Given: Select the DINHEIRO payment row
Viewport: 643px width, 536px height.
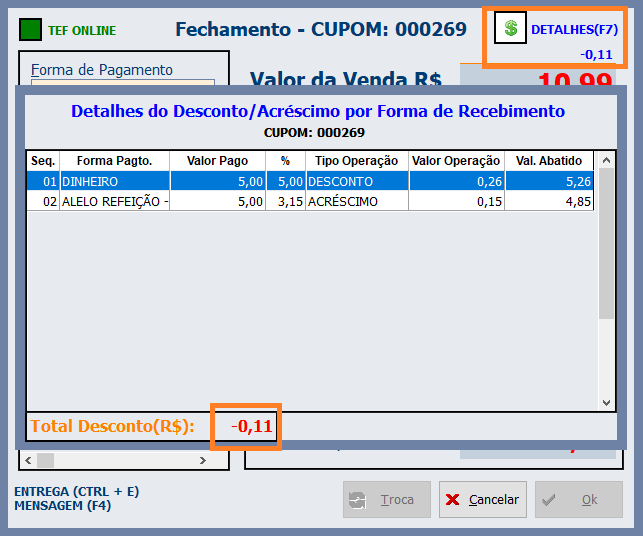Looking at the screenshot, I should point(114,181).
